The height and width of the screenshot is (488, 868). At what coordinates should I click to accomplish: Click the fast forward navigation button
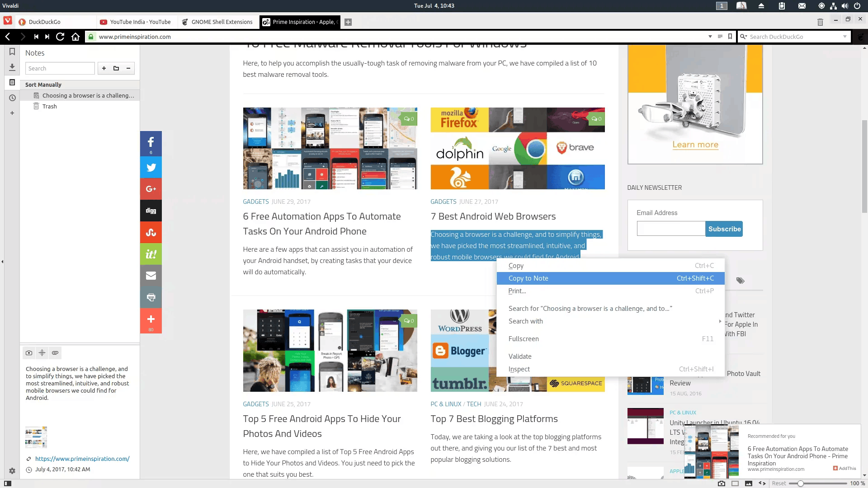point(47,37)
